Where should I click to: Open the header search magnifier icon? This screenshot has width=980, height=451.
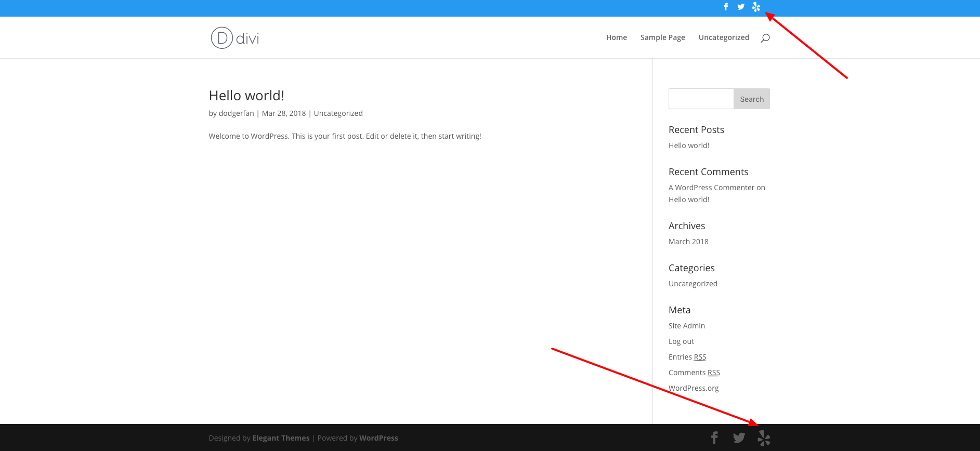[765, 38]
